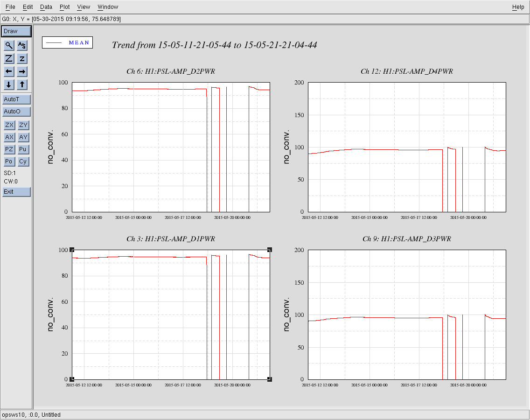Click the 150 Y-axis tick of D4PWR graph
The width and height of the screenshot is (530, 420).
click(x=299, y=115)
